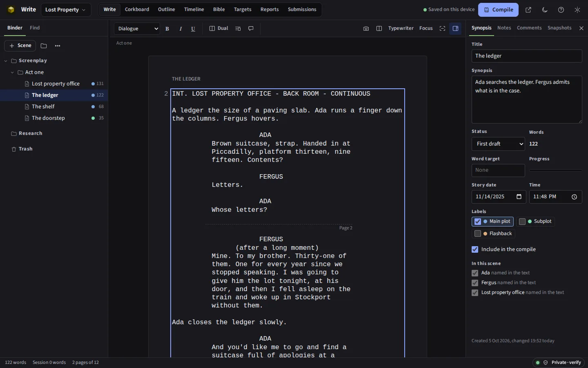The width and height of the screenshot is (588, 368).
Task: Click the Compile button
Action: (498, 10)
